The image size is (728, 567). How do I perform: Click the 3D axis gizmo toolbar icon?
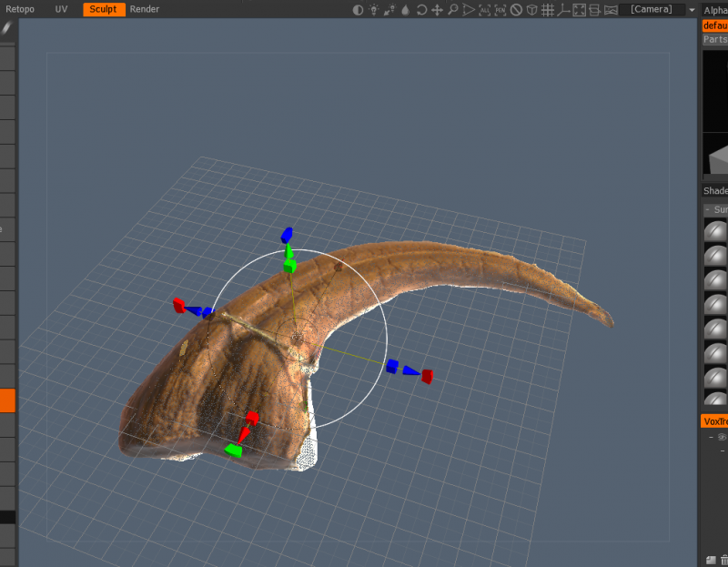tap(563, 10)
